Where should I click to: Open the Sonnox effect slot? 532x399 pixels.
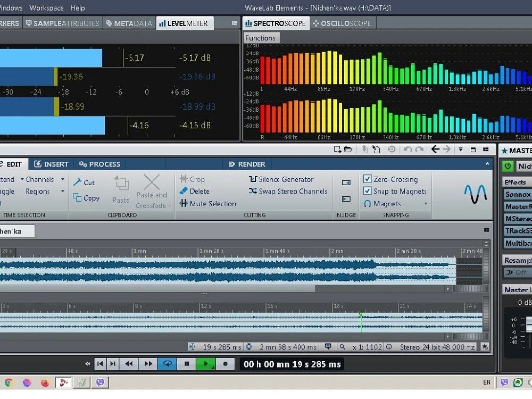(x=517, y=194)
